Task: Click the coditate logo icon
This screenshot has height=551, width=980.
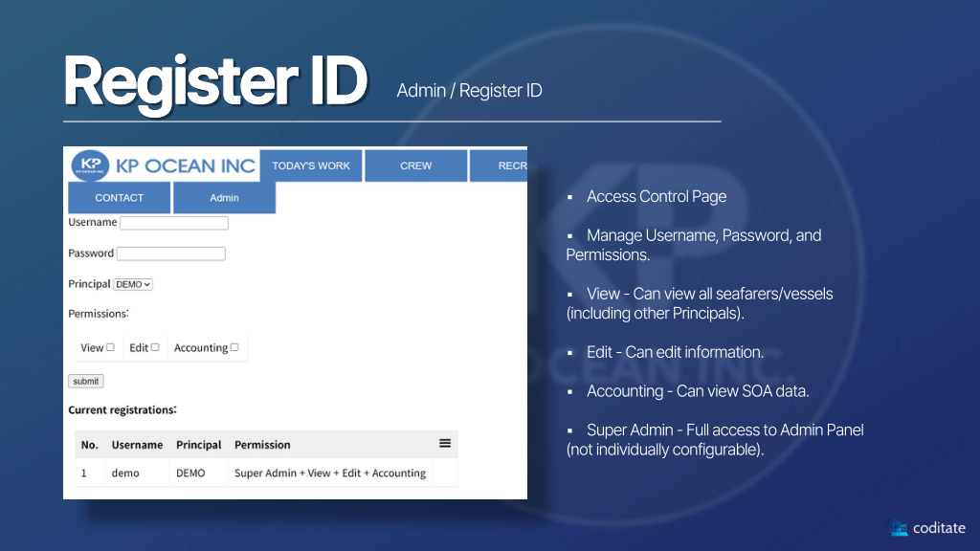Action: click(898, 528)
